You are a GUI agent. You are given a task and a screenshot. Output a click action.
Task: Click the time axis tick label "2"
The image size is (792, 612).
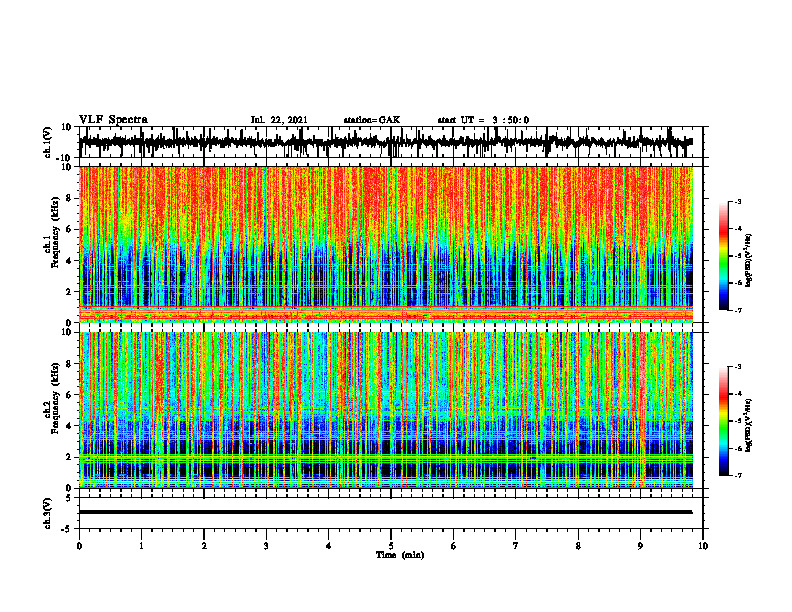(x=204, y=546)
